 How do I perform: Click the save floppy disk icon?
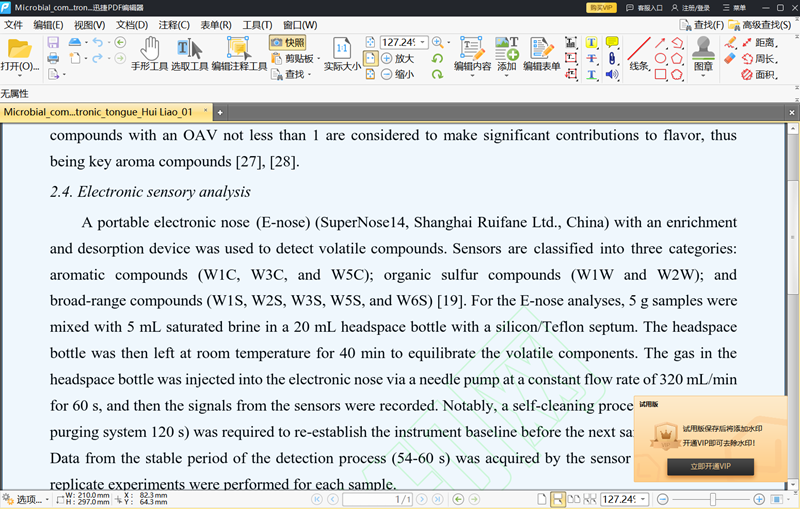pyautogui.click(x=53, y=42)
